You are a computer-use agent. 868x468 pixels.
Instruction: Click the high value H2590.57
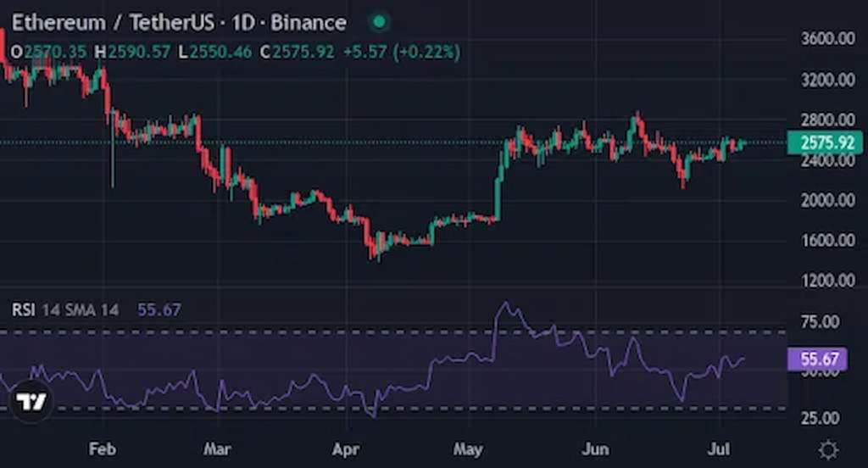[x=132, y=52]
